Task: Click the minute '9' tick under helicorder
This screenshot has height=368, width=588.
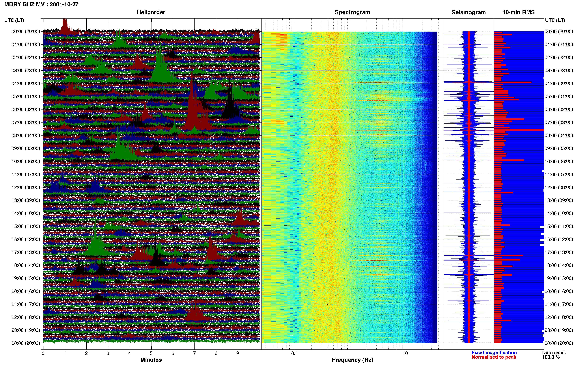Action: (x=238, y=353)
